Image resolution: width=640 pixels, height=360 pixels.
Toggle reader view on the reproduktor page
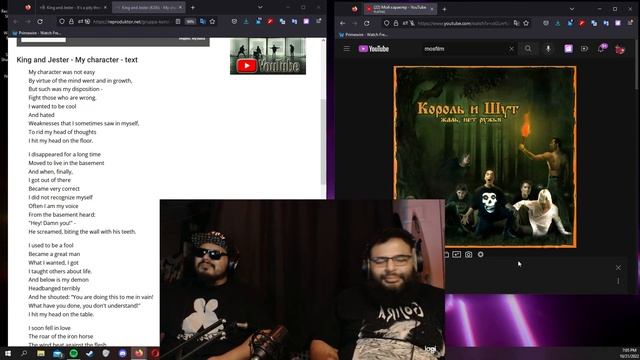178,22
